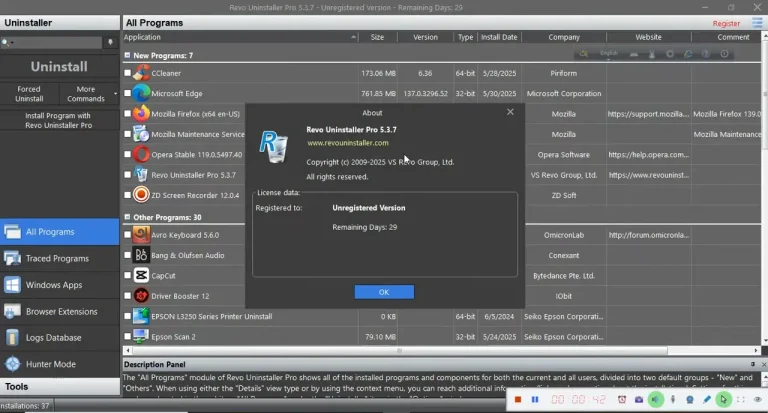The height and width of the screenshot is (413, 768).
Task: Open the More Commands dropdown arrow
Action: pos(116,94)
